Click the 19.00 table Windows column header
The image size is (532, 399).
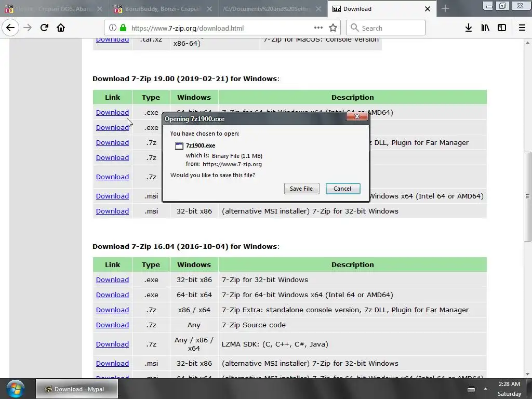point(194,97)
